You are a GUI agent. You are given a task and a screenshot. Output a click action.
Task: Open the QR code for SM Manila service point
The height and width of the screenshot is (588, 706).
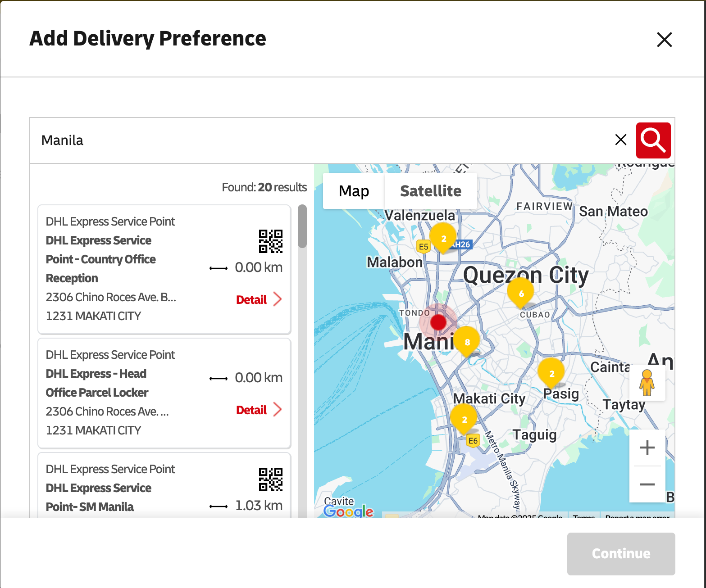point(270,480)
